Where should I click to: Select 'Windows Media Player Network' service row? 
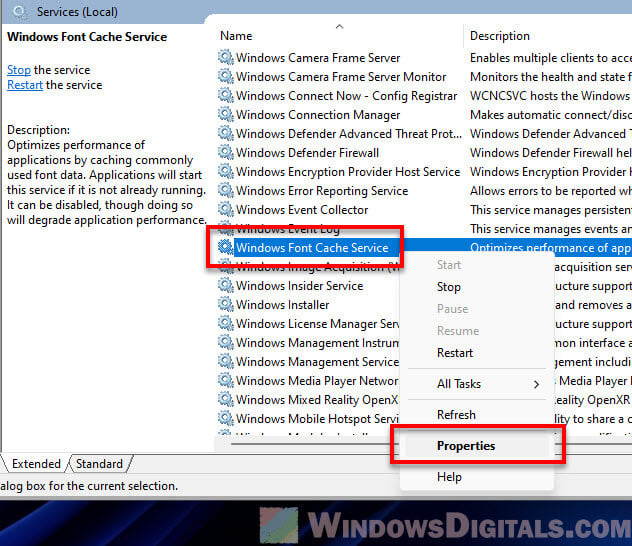318,380
